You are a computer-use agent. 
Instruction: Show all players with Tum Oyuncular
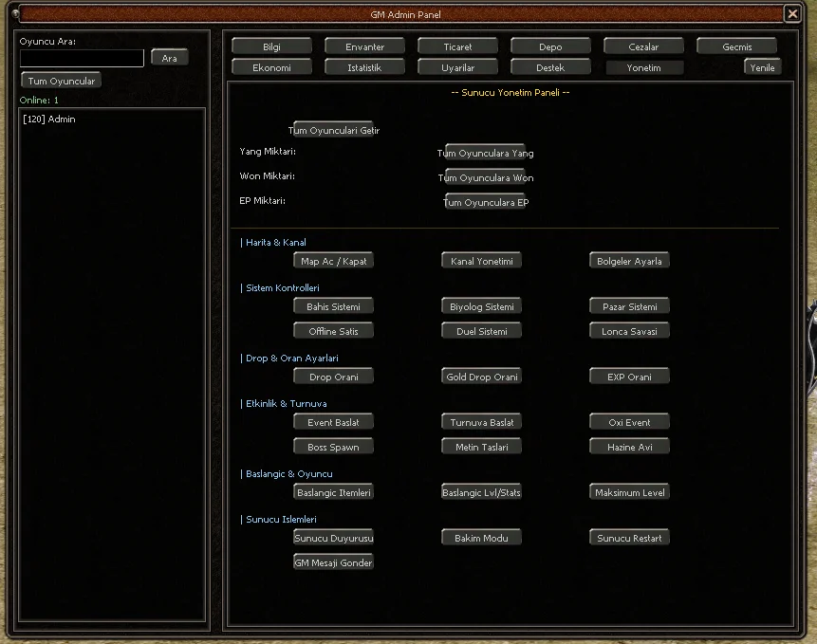tap(61, 81)
